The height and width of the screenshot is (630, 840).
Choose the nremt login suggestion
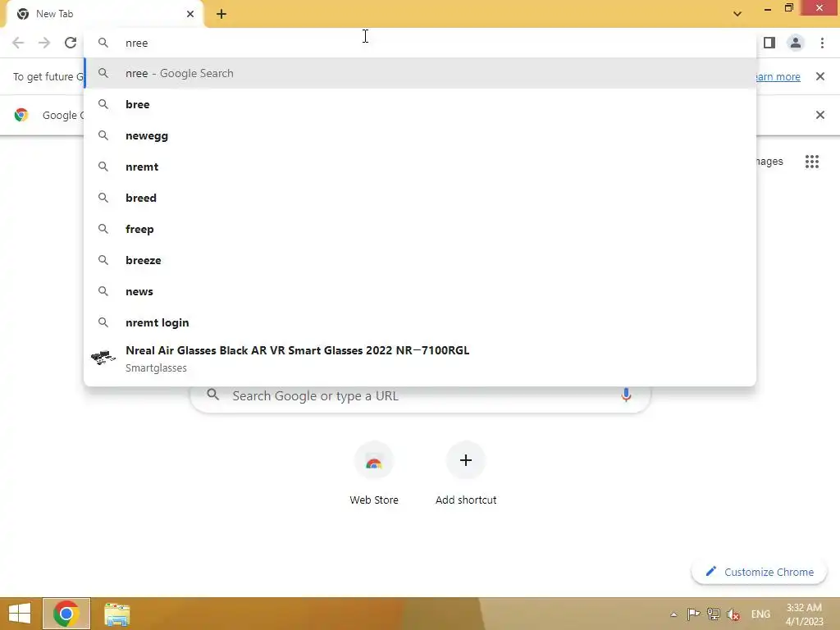click(420, 322)
